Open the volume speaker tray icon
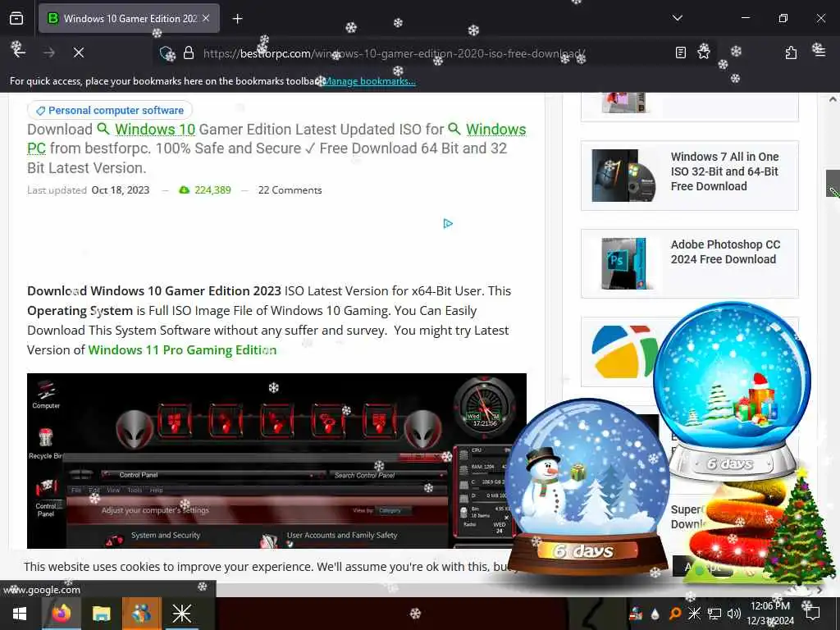The width and height of the screenshot is (840, 630). coord(733,614)
